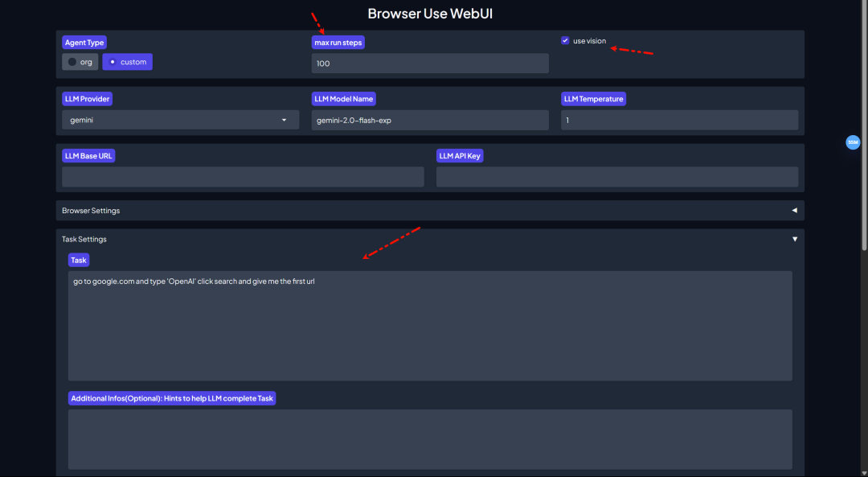
Task: Click the max run steps field
Action: (x=430, y=64)
